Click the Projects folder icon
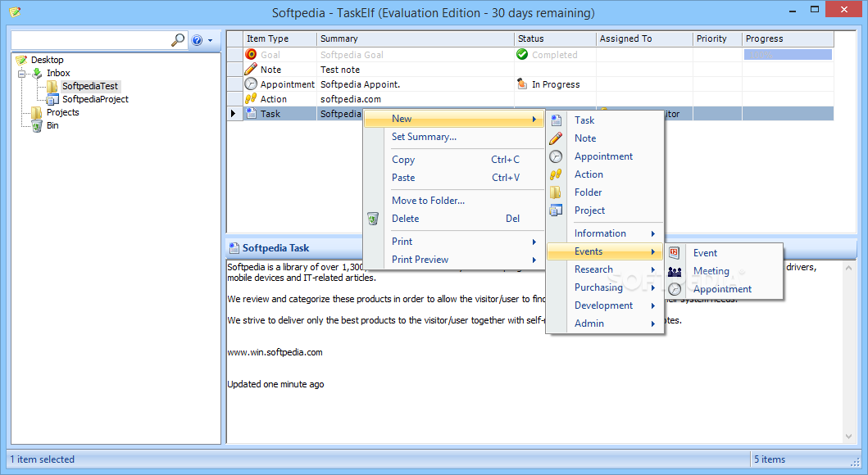This screenshot has height=475, width=868. pos(37,112)
